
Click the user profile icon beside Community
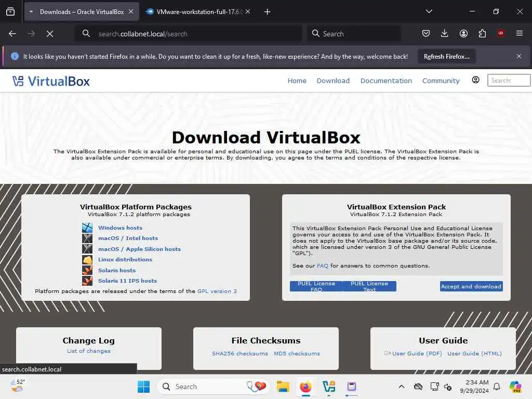pyautogui.click(x=476, y=79)
